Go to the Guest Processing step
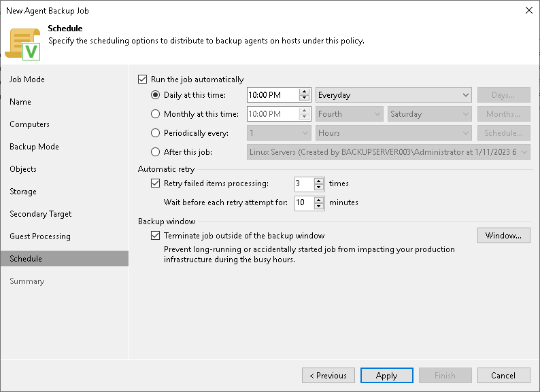The height and width of the screenshot is (392, 540). point(40,236)
